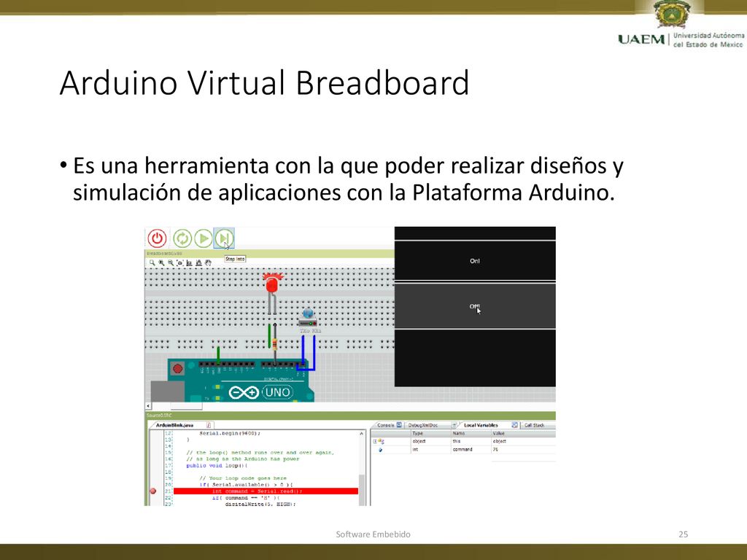The height and width of the screenshot is (560, 747).
Task: Click the red reset button on Arduino
Action: click(x=178, y=368)
